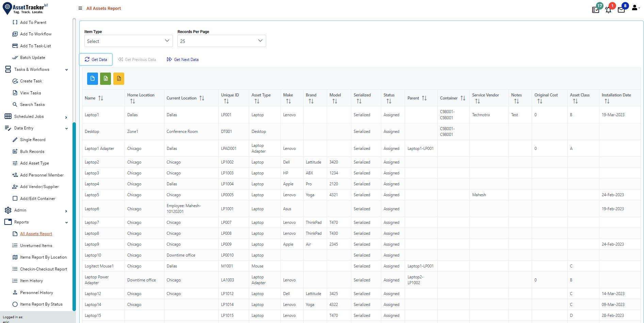Export the report to Excel
The height and width of the screenshot is (323, 644).
tap(105, 78)
